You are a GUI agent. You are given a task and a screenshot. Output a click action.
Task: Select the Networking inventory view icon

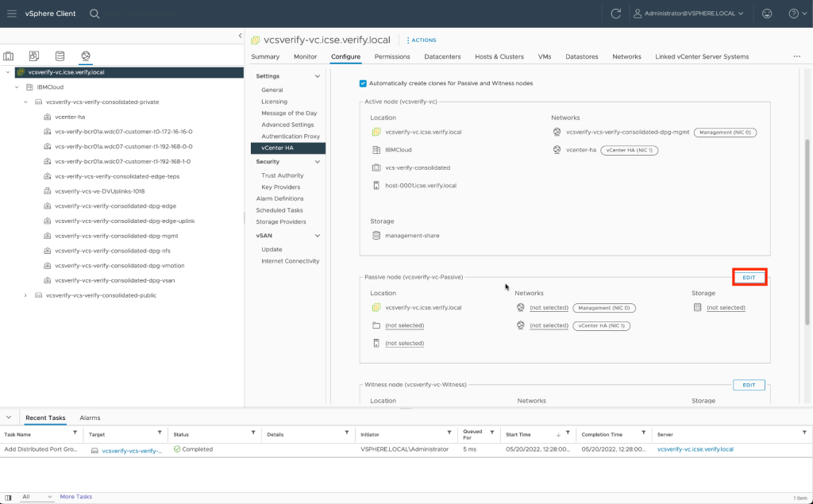click(x=85, y=56)
